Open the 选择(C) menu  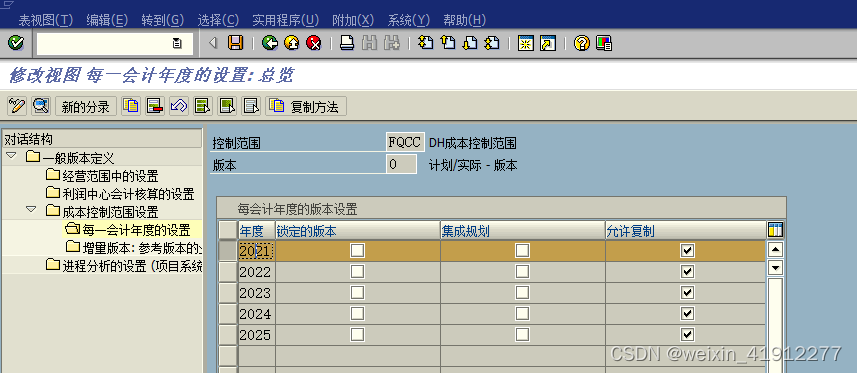click(x=218, y=20)
